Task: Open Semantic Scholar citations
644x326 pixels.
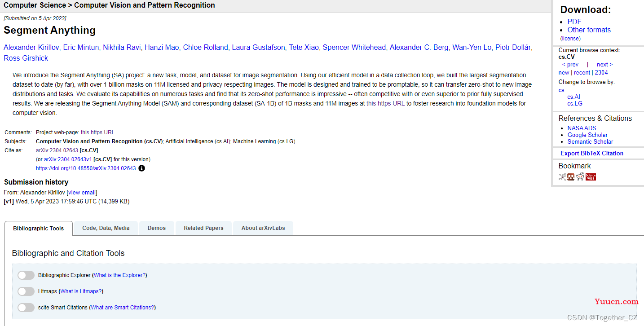Action: click(x=590, y=142)
